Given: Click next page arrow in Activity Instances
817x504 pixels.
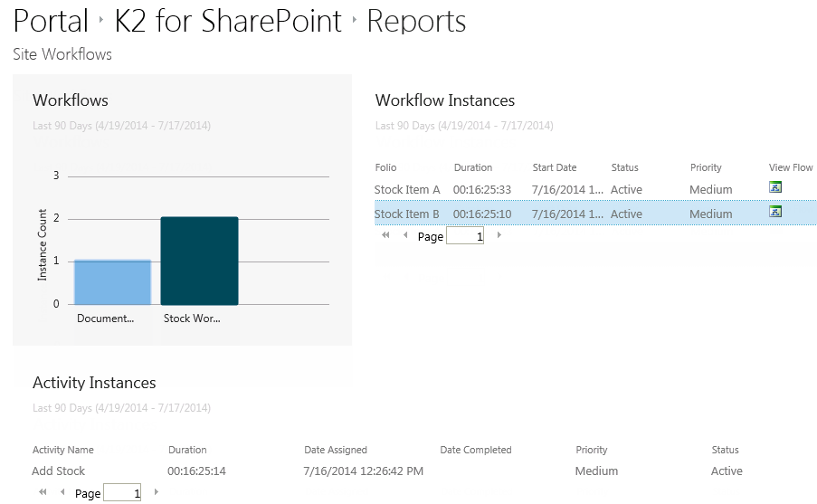Looking at the screenshot, I should click(x=156, y=492).
